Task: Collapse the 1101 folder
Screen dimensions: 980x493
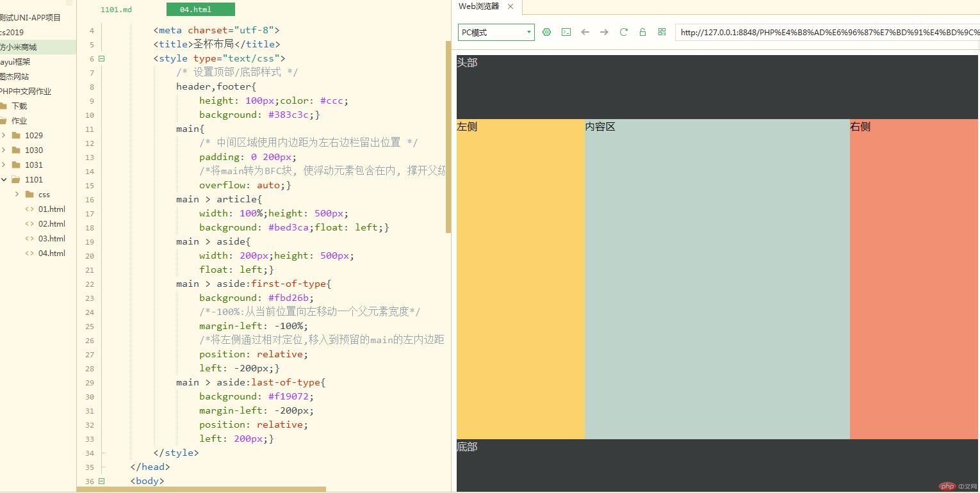Action: point(4,180)
